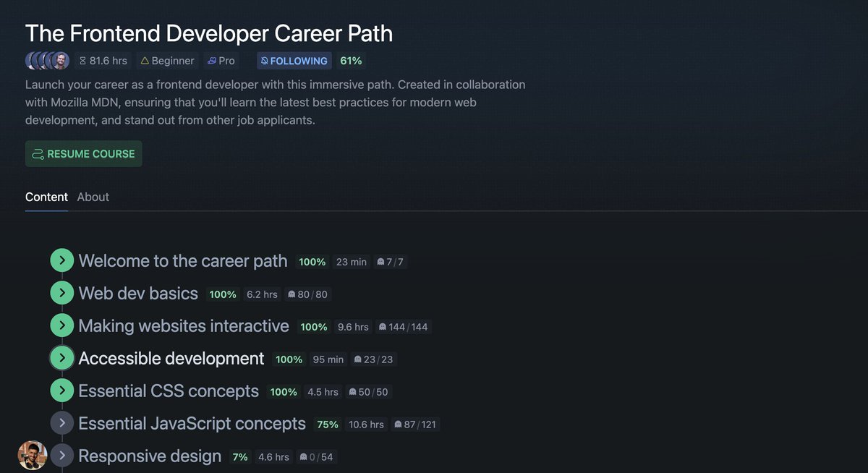Toggle completion status of Web dev basics
The height and width of the screenshot is (473, 868).
tap(61, 293)
